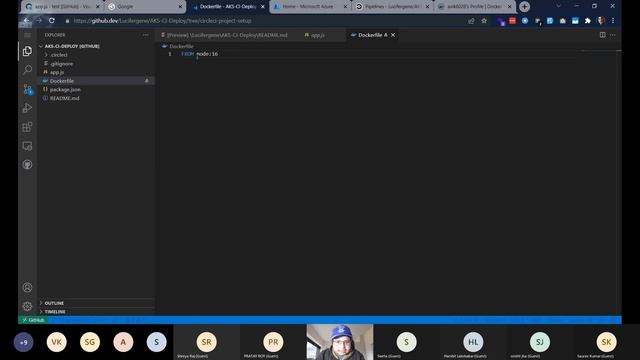The image size is (640, 360).
Task: Select the presenter's webcam video tile
Action: click(340, 342)
